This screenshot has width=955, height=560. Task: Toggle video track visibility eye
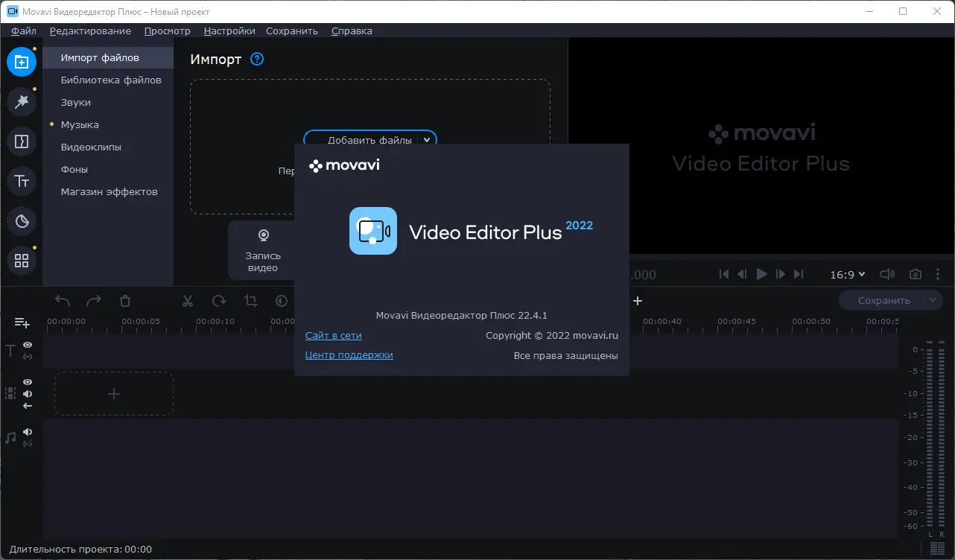coord(28,382)
